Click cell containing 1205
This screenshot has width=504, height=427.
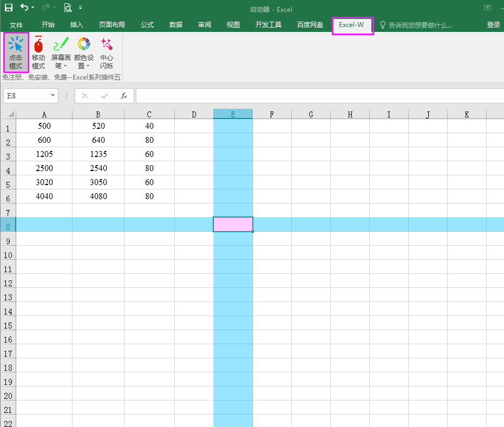pyautogui.click(x=44, y=154)
